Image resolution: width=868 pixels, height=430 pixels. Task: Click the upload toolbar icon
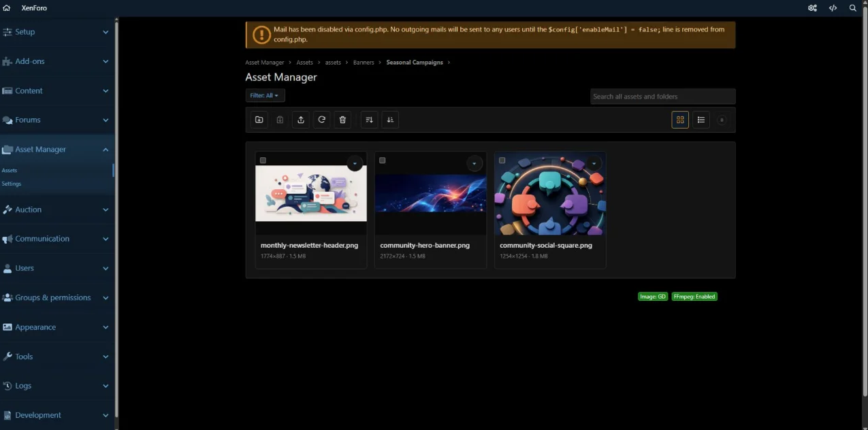pos(301,120)
